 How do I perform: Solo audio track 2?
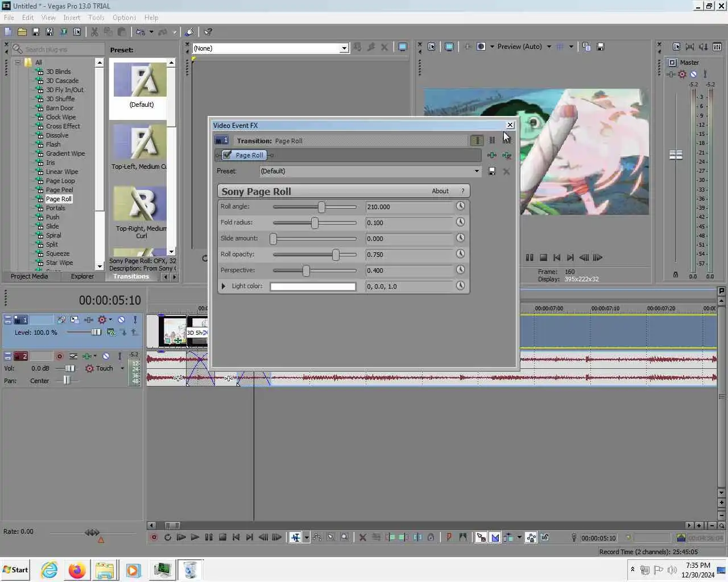pos(119,356)
